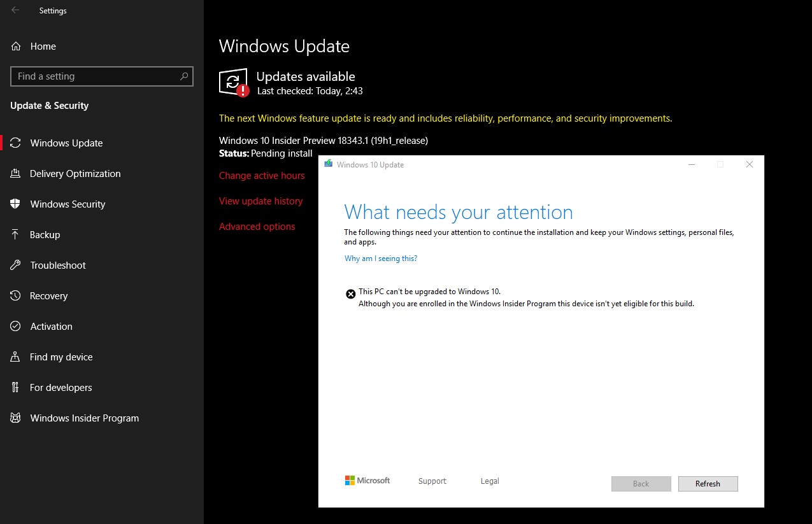Screen dimensions: 812x524
Task: Click Why am I seeing this? link
Action: coord(381,258)
